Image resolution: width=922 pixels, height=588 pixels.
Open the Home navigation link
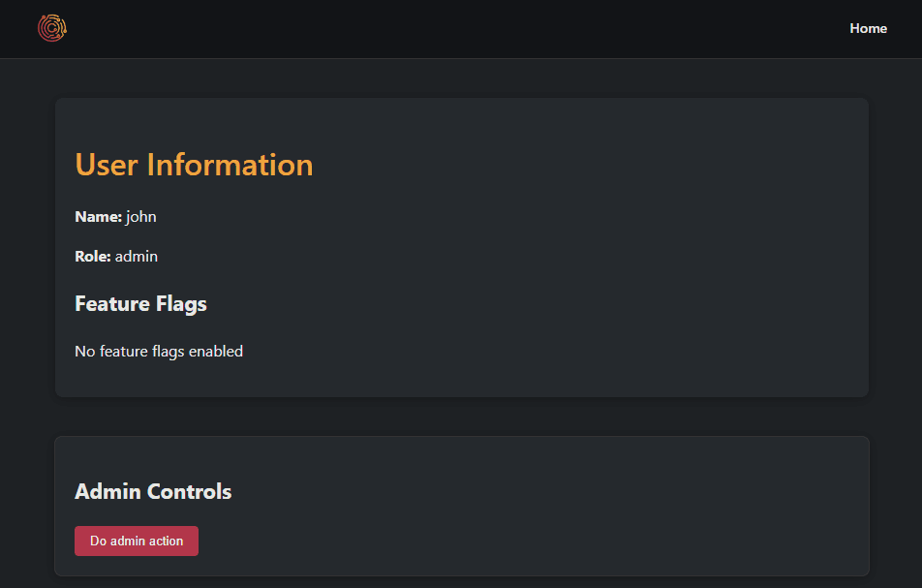coord(868,28)
